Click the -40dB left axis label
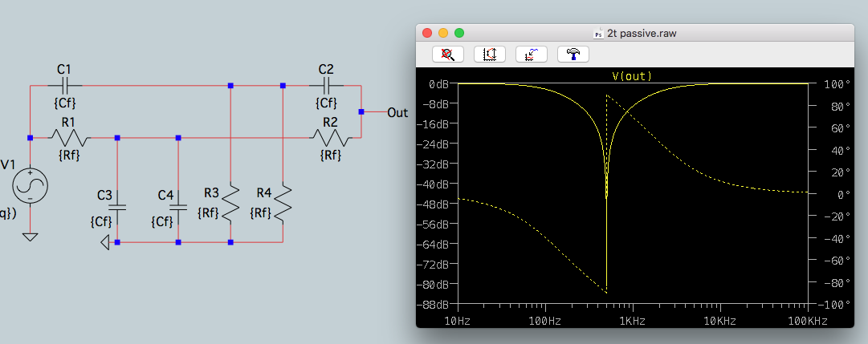This screenshot has height=344, width=868. coord(434,184)
